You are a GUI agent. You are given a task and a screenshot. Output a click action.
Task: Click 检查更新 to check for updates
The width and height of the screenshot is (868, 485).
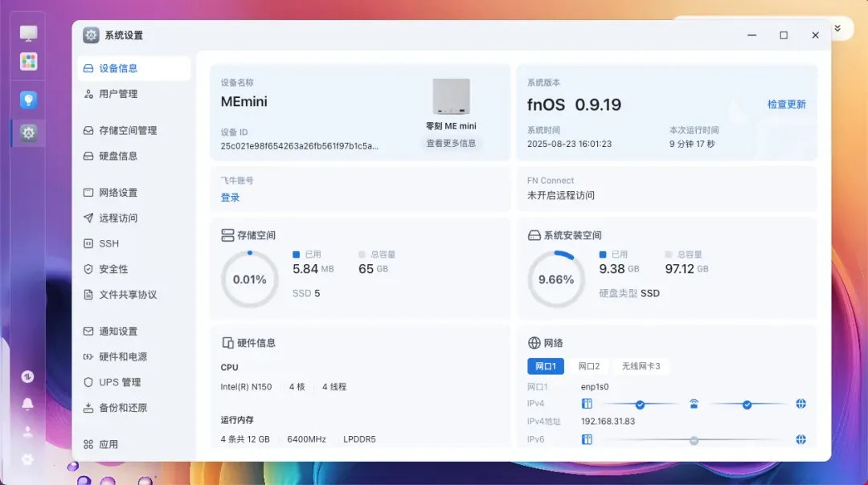tap(786, 104)
